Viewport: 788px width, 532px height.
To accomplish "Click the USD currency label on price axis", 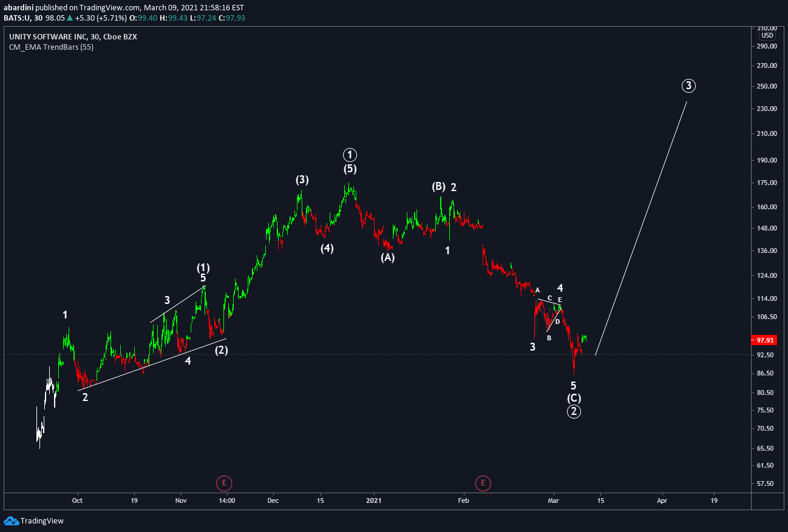I will [767, 35].
